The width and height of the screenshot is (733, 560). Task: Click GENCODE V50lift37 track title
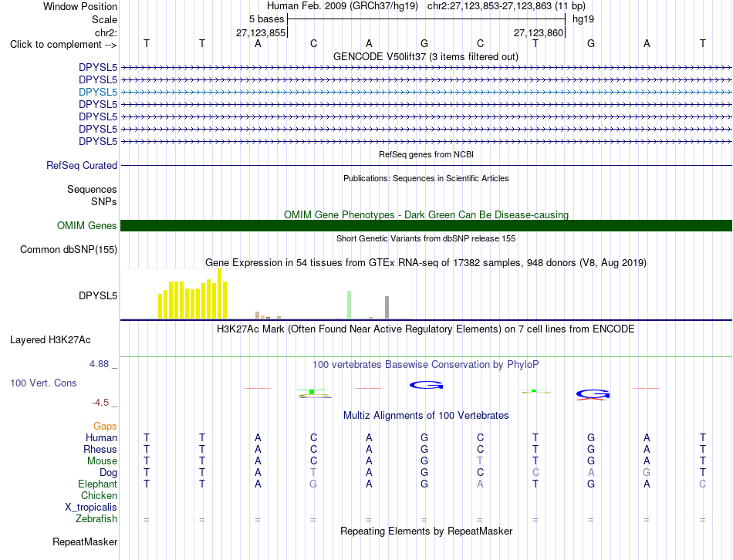click(x=425, y=57)
